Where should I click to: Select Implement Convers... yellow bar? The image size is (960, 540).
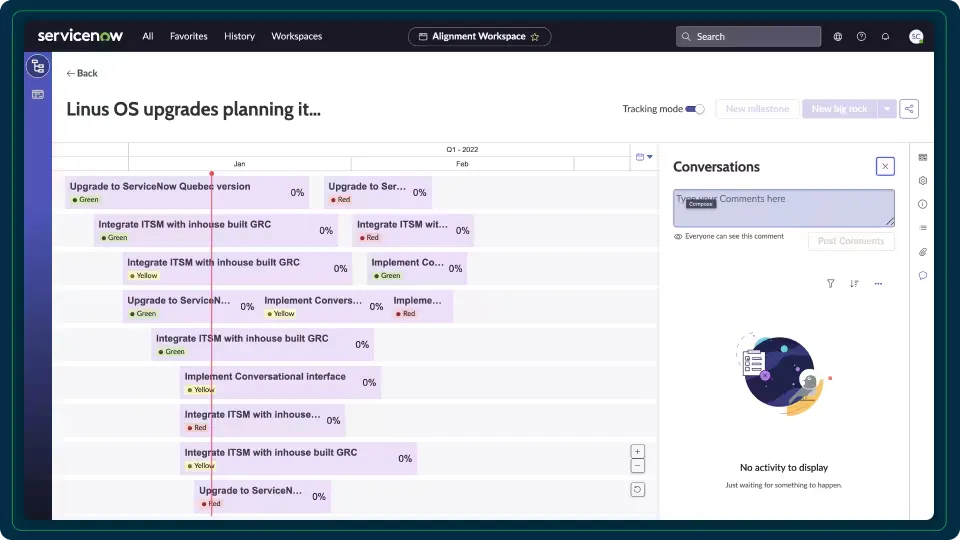pos(324,306)
